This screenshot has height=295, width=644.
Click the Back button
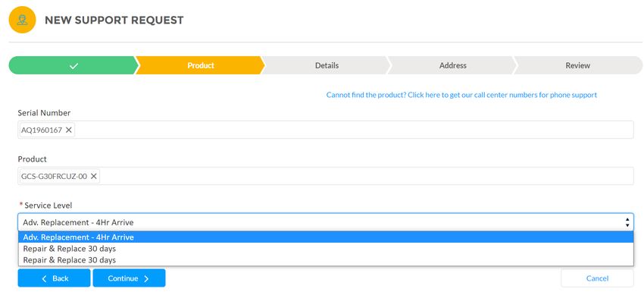[54, 278]
